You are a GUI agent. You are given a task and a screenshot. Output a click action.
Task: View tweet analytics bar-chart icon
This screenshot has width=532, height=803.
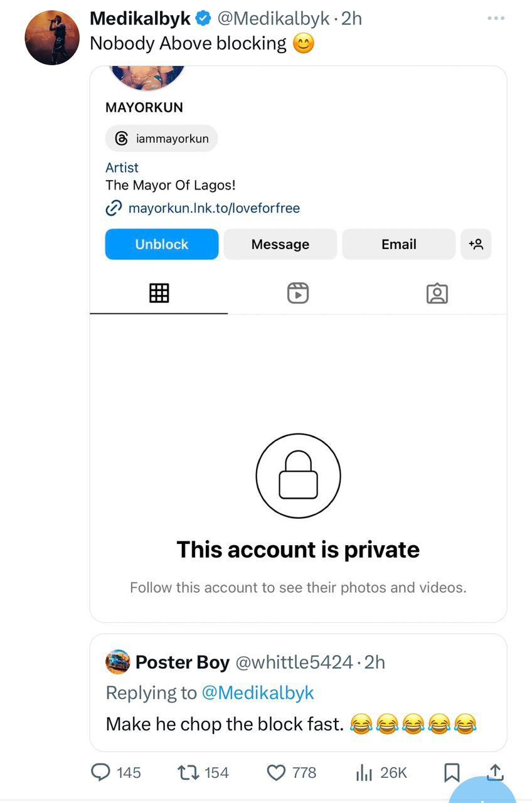(x=364, y=773)
